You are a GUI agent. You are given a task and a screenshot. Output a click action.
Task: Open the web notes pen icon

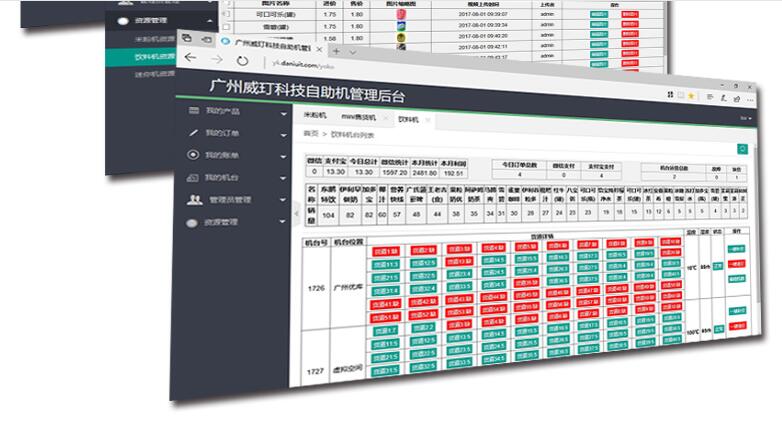coord(723,98)
